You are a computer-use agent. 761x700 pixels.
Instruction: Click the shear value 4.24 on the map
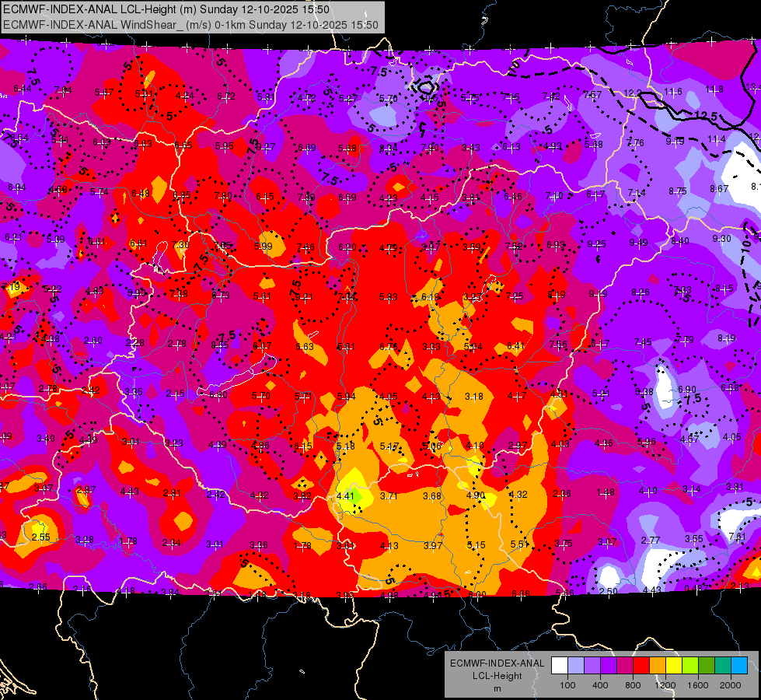tap(184, 95)
